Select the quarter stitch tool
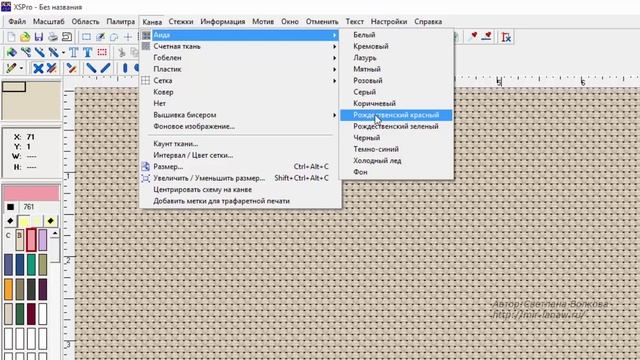 point(71,68)
